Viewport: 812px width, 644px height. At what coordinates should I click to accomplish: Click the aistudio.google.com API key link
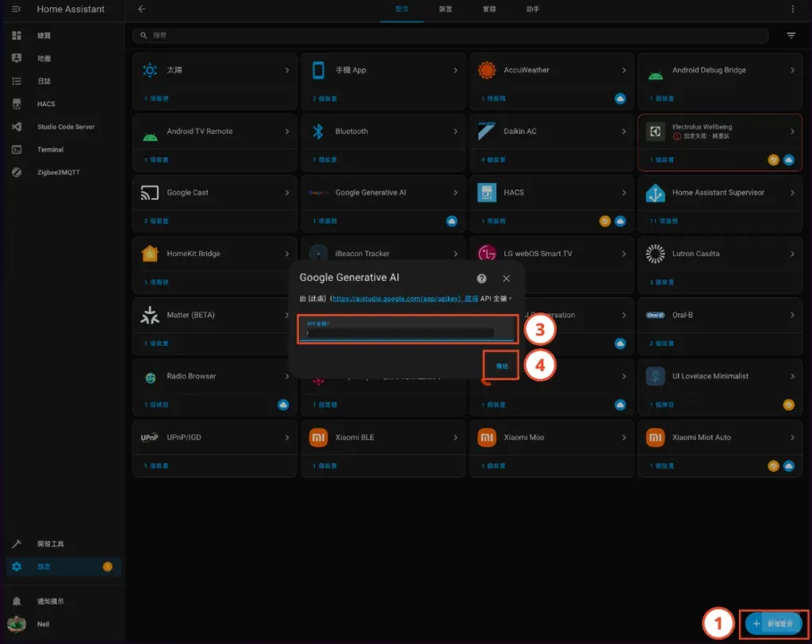point(396,299)
